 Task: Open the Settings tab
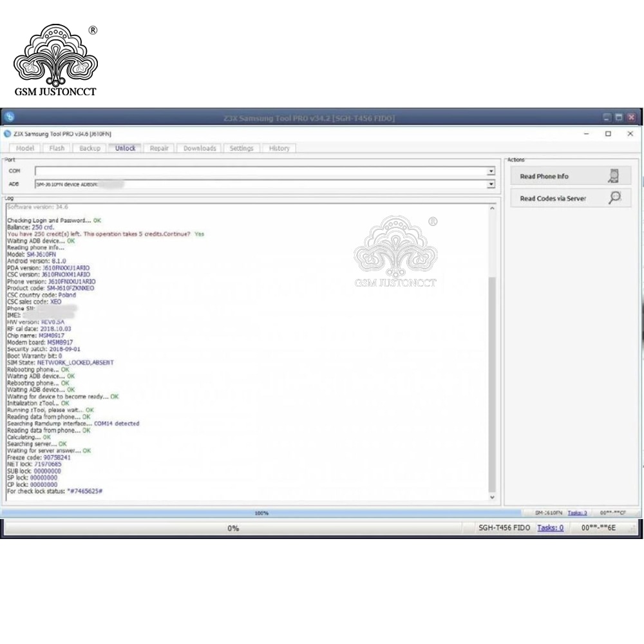(241, 148)
